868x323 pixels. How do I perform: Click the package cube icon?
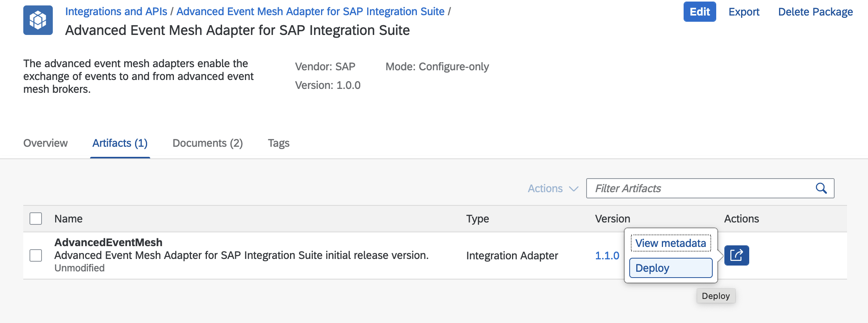38,20
